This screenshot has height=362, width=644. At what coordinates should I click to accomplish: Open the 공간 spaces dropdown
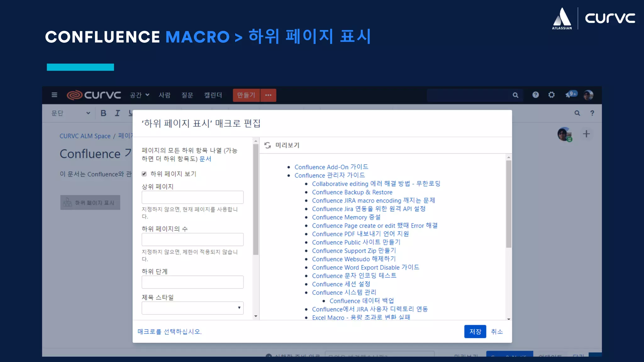pyautogui.click(x=140, y=95)
